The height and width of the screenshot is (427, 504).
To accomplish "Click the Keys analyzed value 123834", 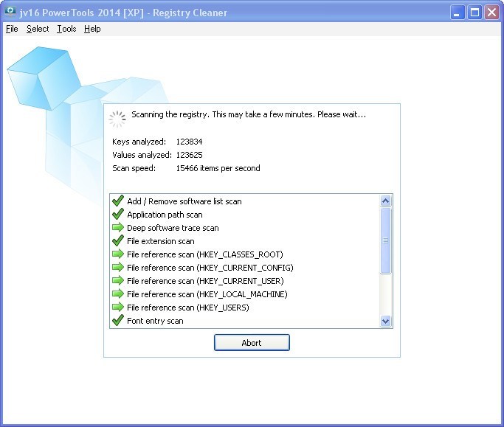I will tap(189, 142).
